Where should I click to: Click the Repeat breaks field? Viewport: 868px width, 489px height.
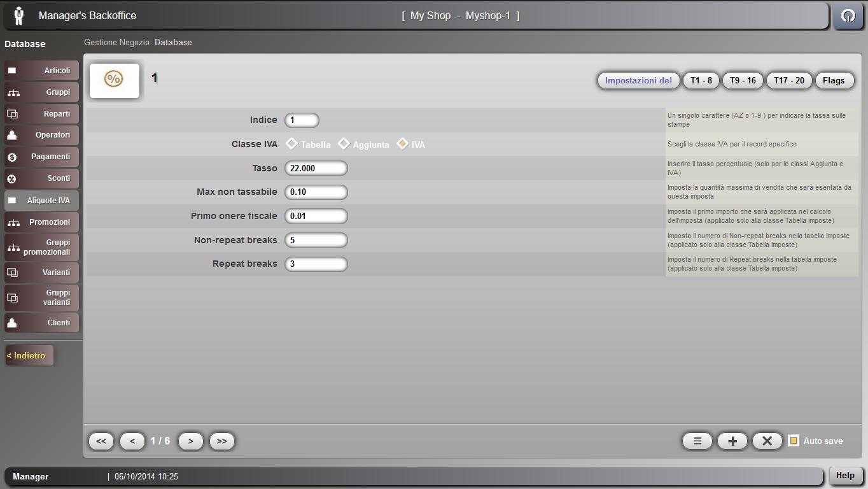(316, 264)
